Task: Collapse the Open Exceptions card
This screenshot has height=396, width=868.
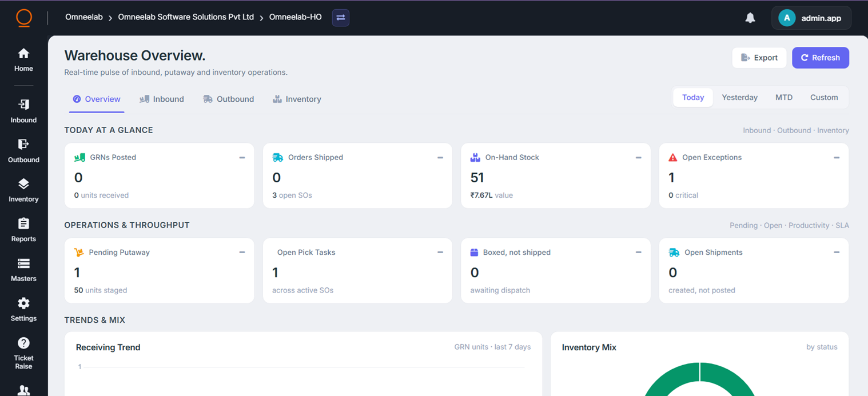Action: [837, 158]
